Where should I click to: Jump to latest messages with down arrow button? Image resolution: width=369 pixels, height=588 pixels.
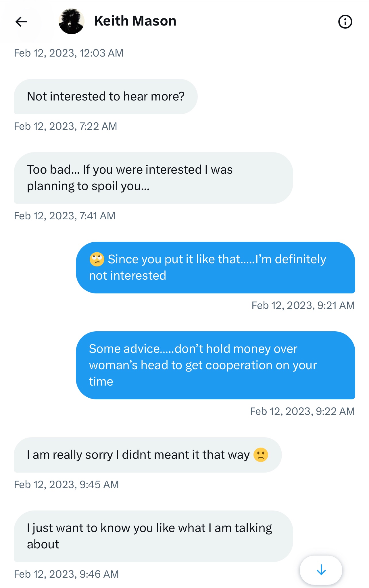321,570
